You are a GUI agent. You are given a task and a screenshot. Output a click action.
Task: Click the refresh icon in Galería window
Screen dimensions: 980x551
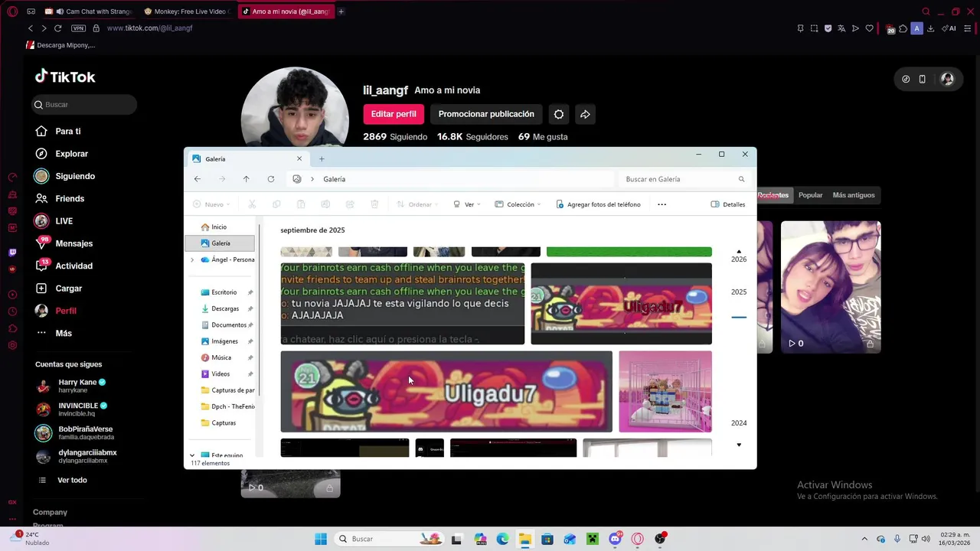(270, 179)
